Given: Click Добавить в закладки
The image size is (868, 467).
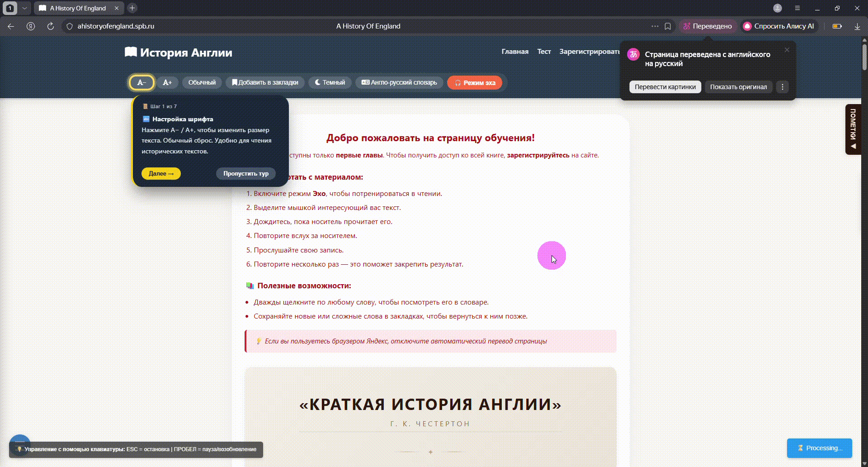Looking at the screenshot, I should tap(265, 82).
